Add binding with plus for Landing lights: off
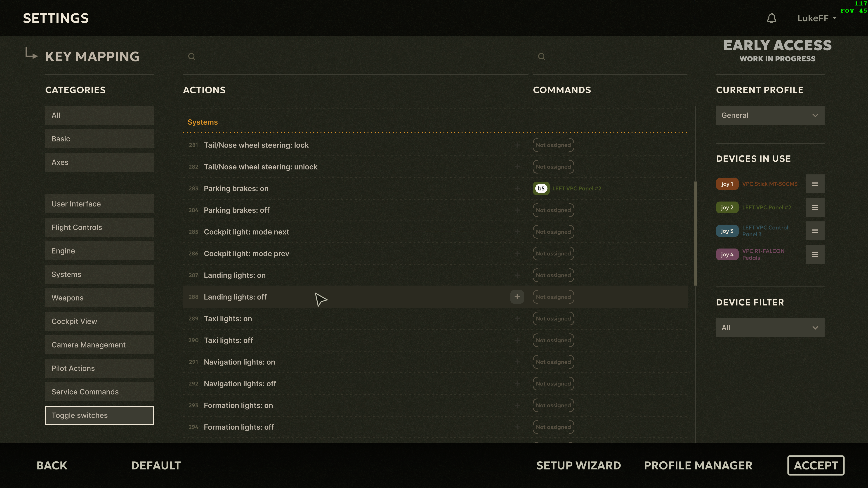The height and width of the screenshot is (488, 868). pos(517,297)
